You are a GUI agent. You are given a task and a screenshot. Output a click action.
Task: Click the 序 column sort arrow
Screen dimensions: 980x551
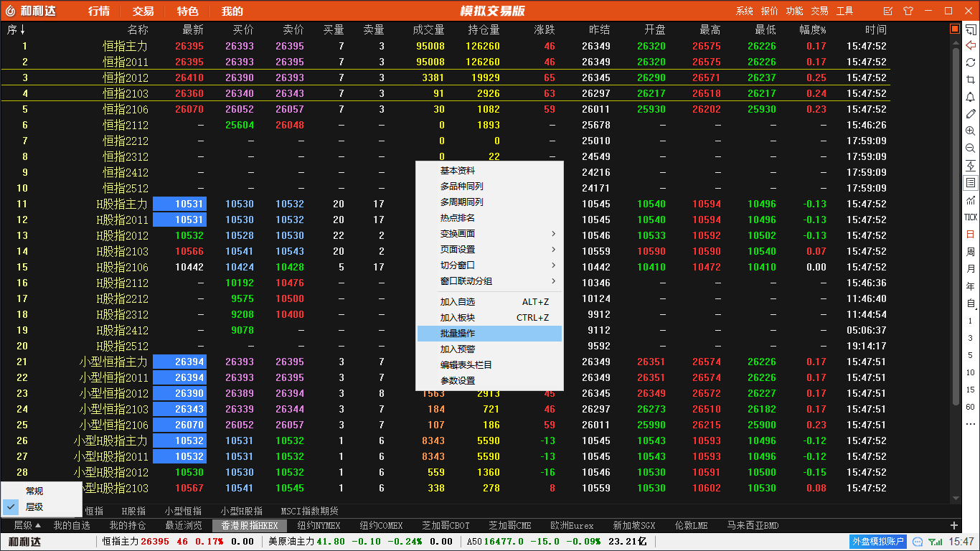coord(22,30)
